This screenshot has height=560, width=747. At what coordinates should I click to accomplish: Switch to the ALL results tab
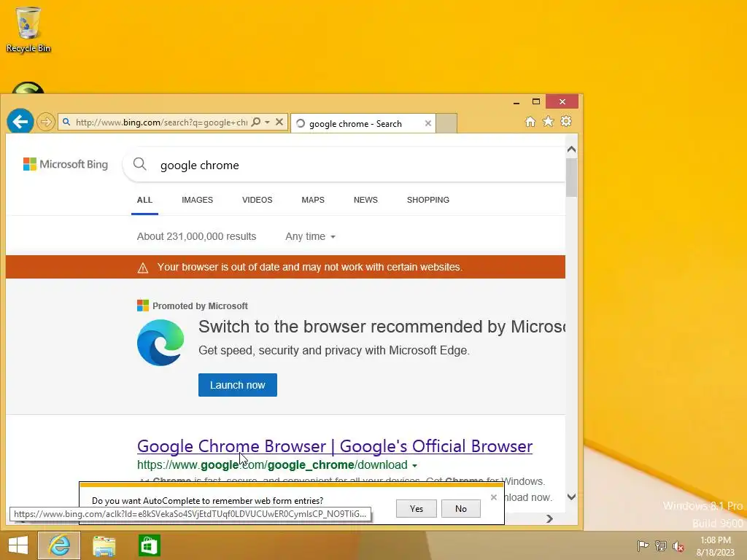pos(144,200)
